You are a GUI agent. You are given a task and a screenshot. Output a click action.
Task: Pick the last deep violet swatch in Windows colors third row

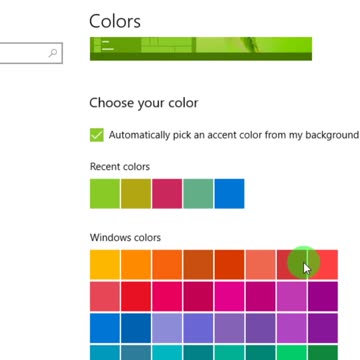pyautogui.click(x=323, y=328)
